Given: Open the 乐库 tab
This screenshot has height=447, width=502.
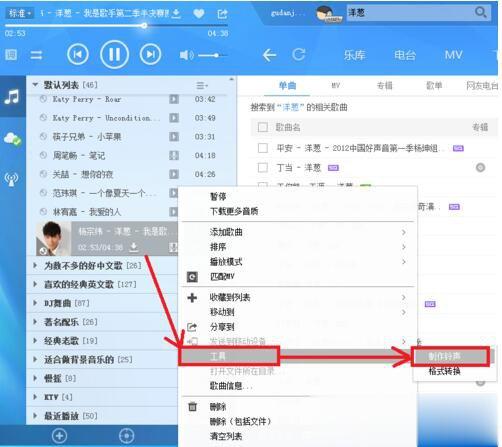Looking at the screenshot, I should coord(354,55).
